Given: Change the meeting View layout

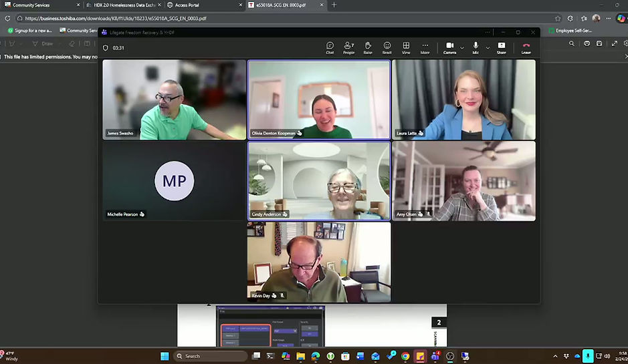Looking at the screenshot, I should click(406, 47).
